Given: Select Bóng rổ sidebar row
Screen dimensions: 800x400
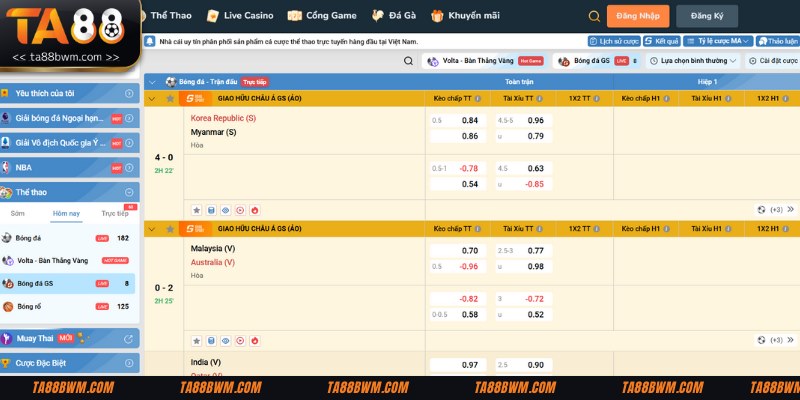Looking at the screenshot, I should click(67, 307).
